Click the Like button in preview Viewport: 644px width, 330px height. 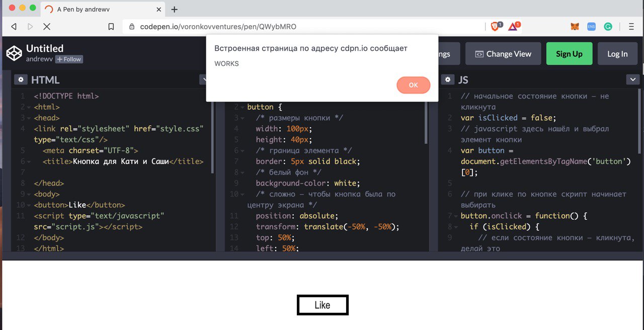(x=323, y=305)
